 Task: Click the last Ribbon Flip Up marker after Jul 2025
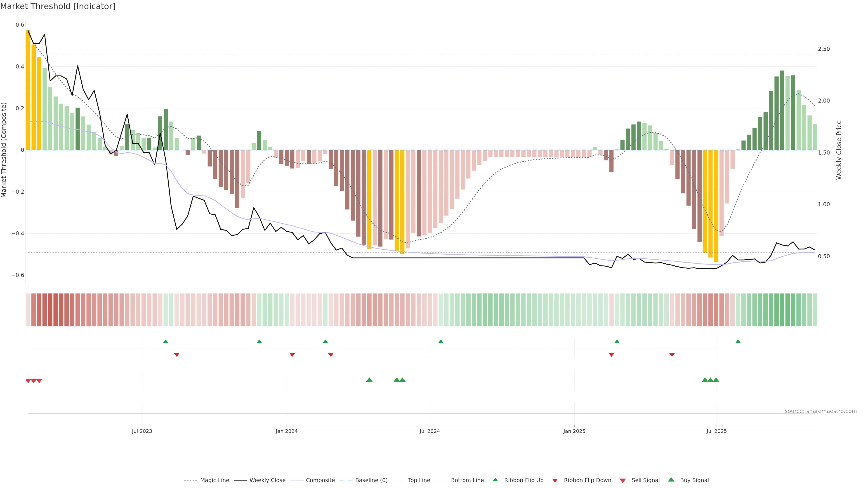point(738,342)
